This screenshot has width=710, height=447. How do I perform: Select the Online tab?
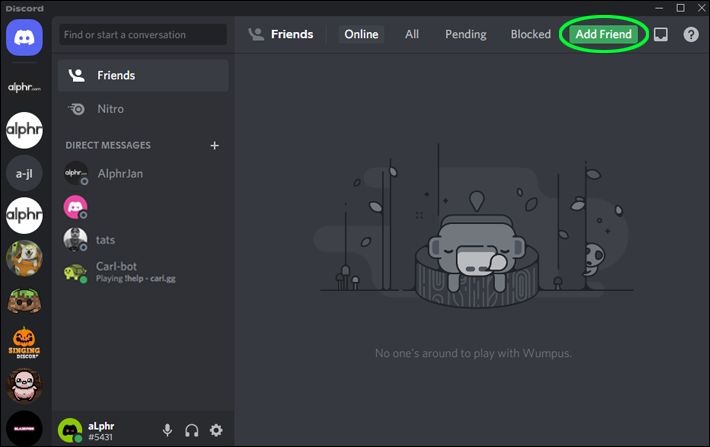361,34
